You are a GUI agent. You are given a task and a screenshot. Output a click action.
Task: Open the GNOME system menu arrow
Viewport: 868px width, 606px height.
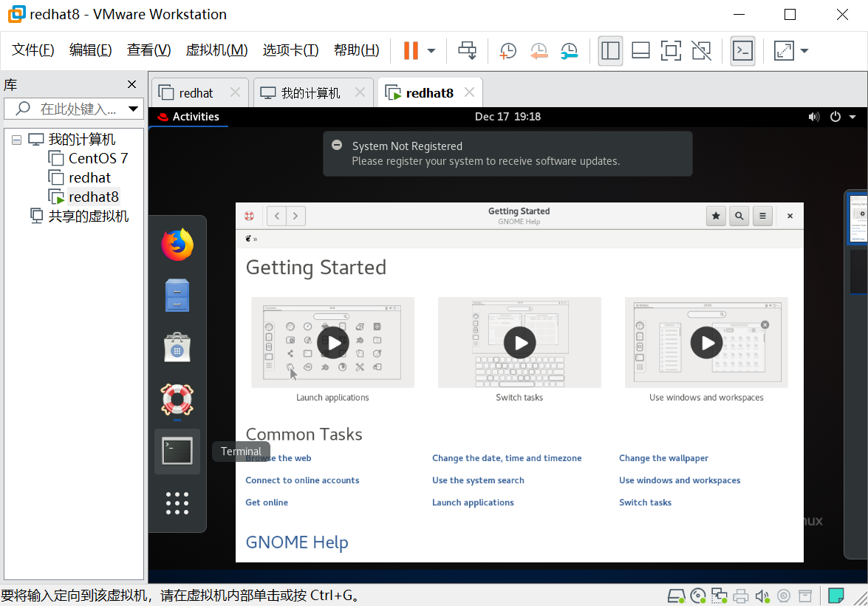852,117
